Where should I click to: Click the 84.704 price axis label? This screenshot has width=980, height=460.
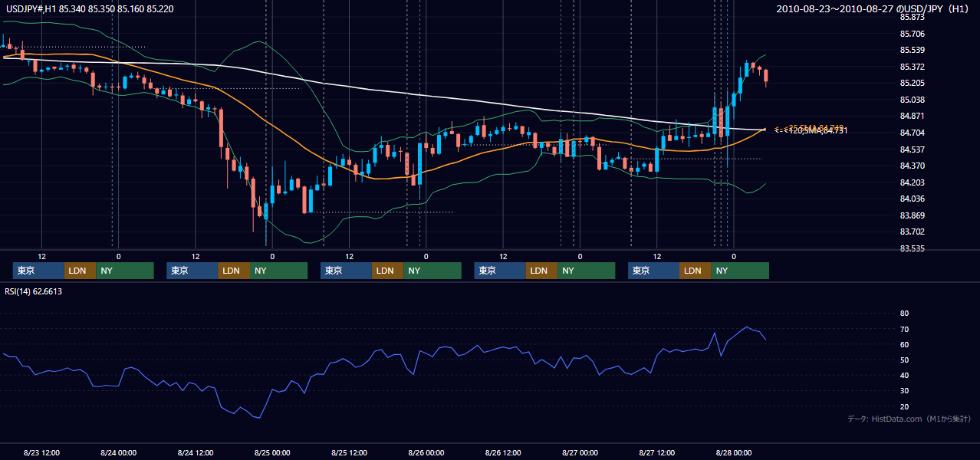[x=912, y=133]
